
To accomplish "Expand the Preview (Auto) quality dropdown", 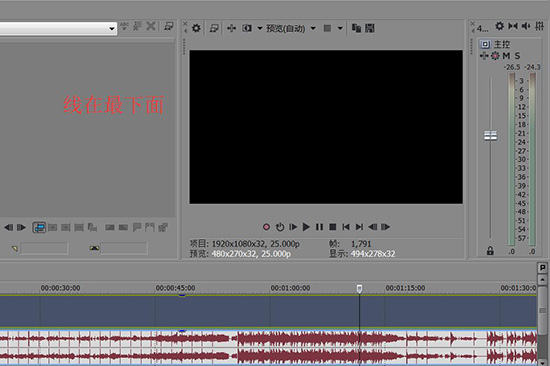I will point(313,28).
